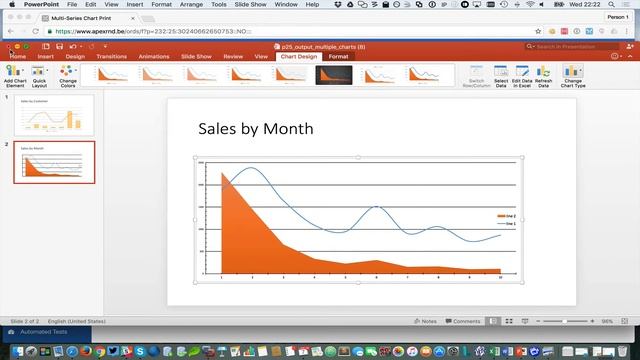Open the Change Chart Type dialog
Screen dimensions: 640x360
tap(573, 76)
